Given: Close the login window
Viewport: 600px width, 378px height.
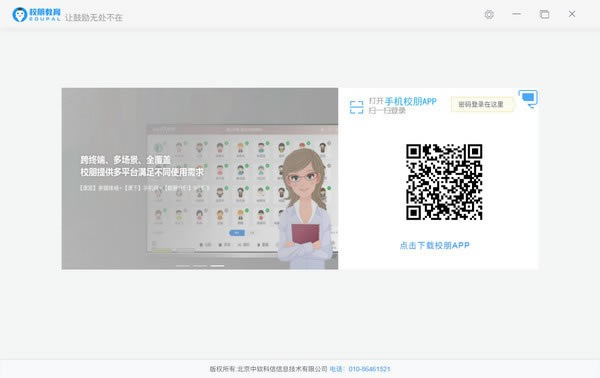Looking at the screenshot, I should point(572,14).
